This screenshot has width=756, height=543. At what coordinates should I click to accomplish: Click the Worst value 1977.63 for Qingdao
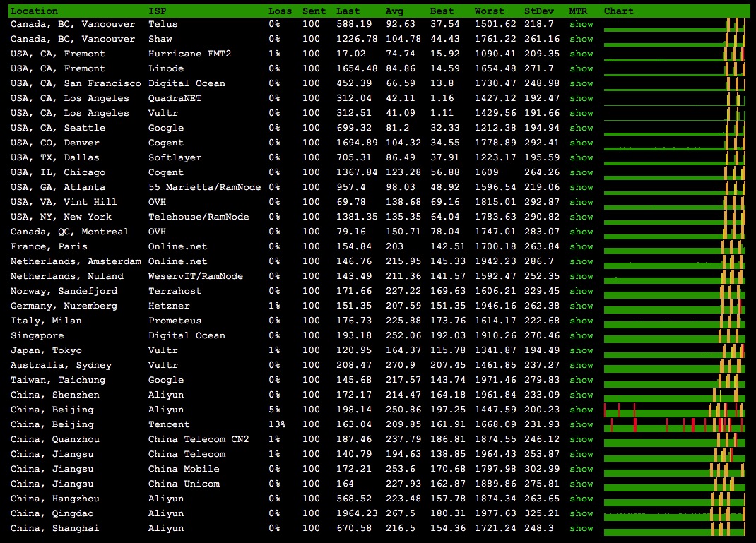(495, 513)
